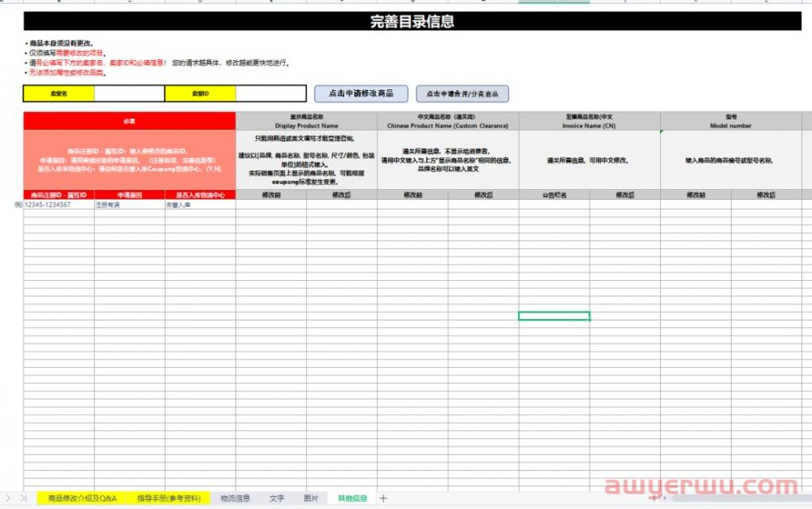This screenshot has width=812, height=509.
Task: Click the 是否入库物流中心 column header
Action: pyautogui.click(x=201, y=195)
